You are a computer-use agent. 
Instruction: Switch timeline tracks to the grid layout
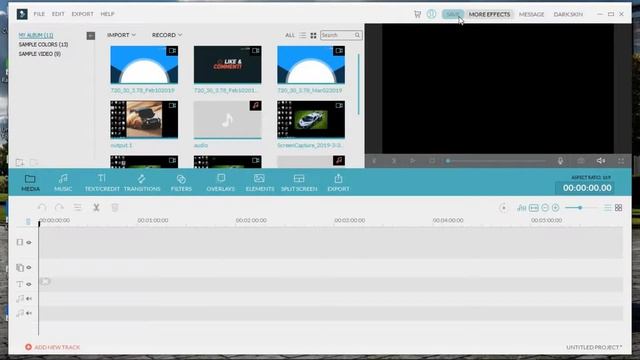(618, 208)
